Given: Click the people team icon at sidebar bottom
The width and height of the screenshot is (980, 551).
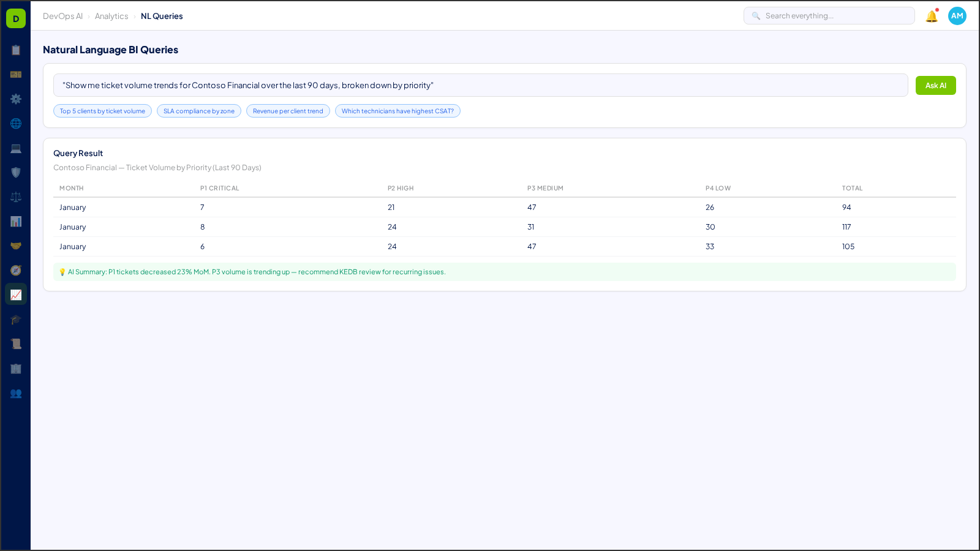Looking at the screenshot, I should click(x=16, y=394).
